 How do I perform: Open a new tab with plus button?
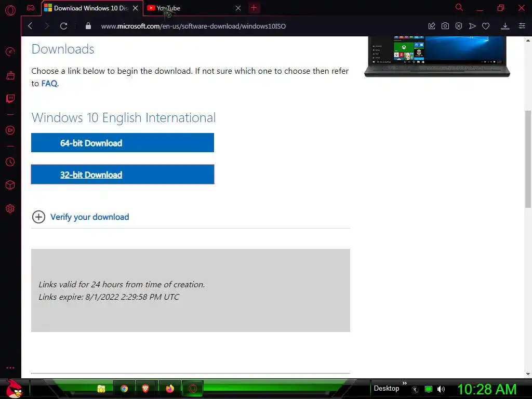(x=254, y=8)
